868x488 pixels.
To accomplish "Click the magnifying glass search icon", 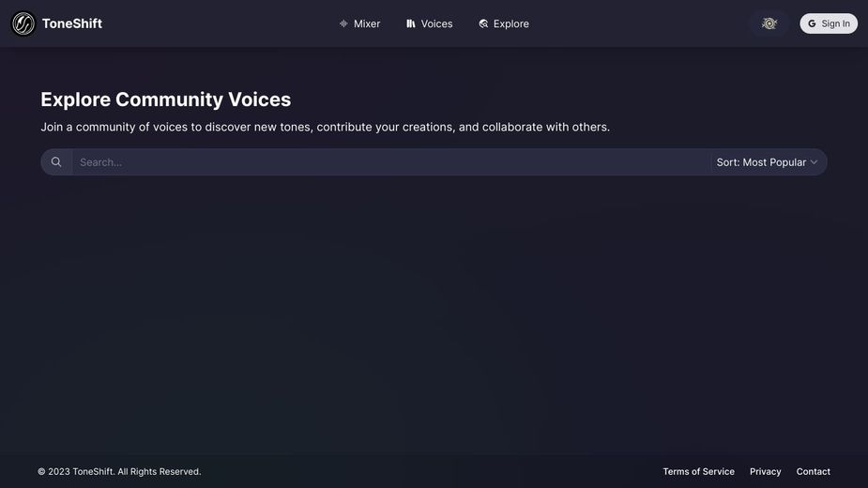I will pyautogui.click(x=56, y=162).
